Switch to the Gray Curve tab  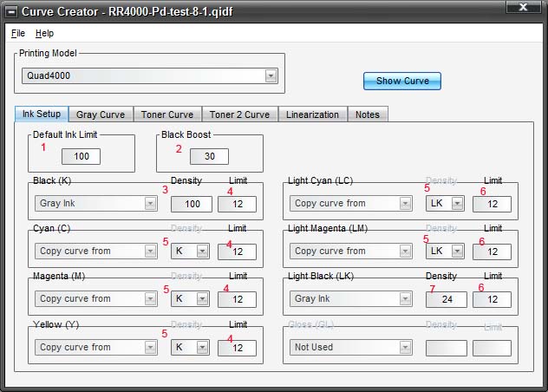click(100, 114)
